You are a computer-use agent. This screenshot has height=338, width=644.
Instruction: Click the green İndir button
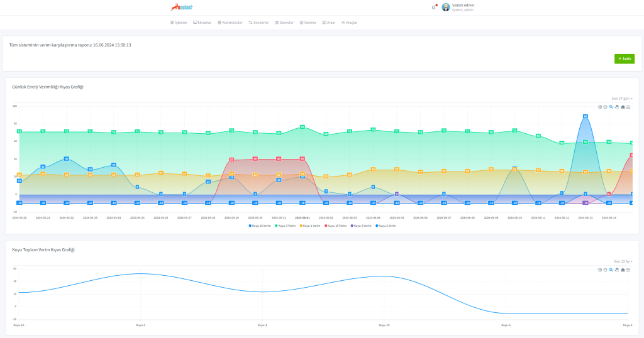[x=624, y=58]
